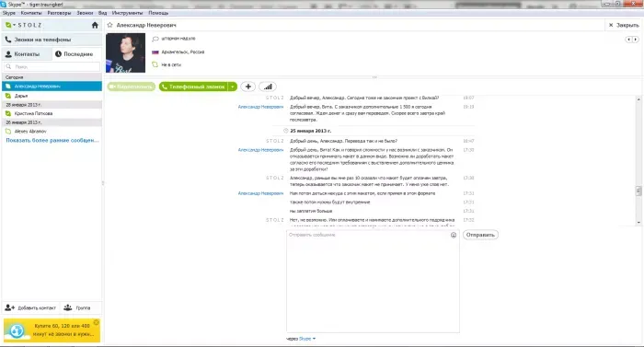Open the через Skype dropdown
The image size is (644, 347).
301,339
